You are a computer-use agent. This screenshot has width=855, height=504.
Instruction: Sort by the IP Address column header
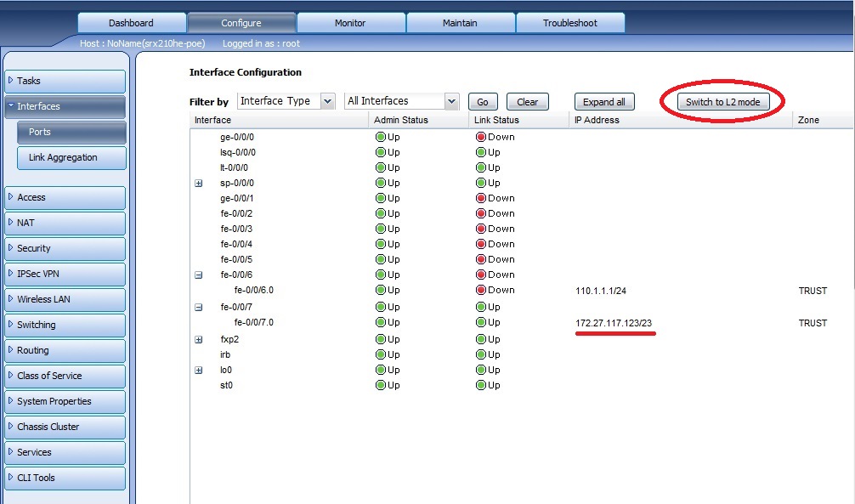pos(597,120)
